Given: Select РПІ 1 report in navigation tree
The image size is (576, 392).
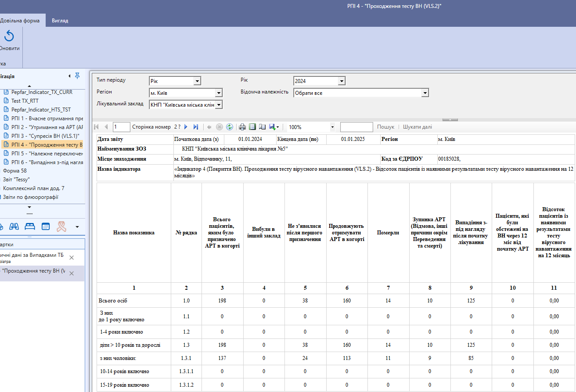Looking at the screenshot, I should 47,119.
